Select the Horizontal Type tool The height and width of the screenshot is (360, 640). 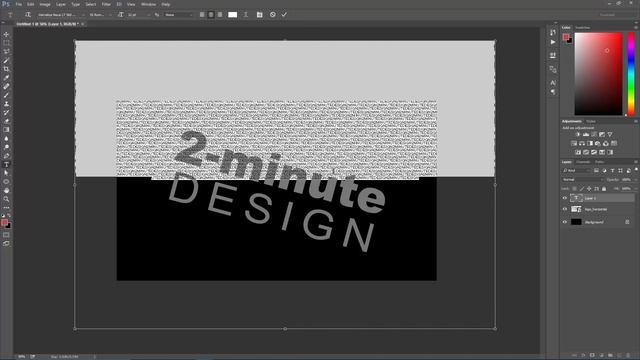(x=6, y=164)
